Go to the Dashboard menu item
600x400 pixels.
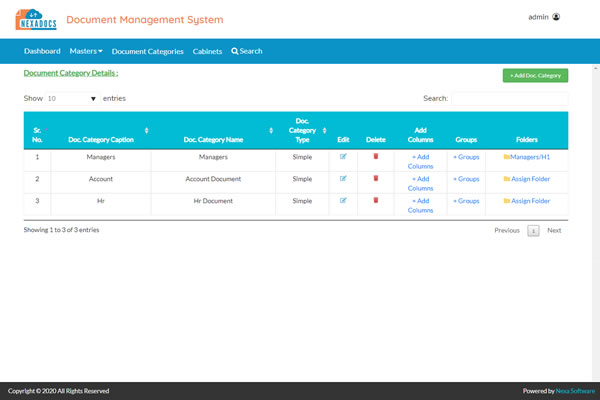point(42,51)
